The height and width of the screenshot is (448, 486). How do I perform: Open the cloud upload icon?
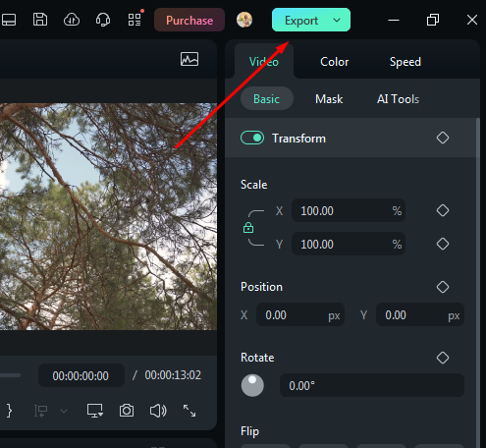pos(72,20)
